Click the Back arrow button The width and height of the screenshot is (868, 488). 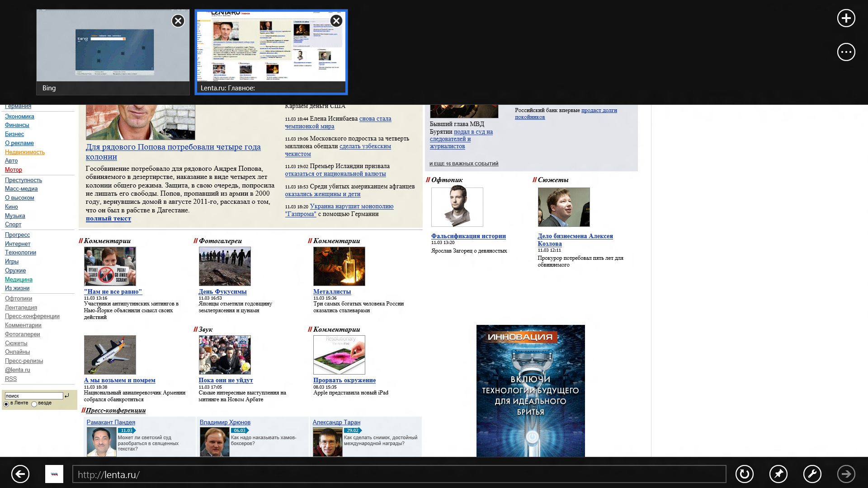[x=20, y=474]
